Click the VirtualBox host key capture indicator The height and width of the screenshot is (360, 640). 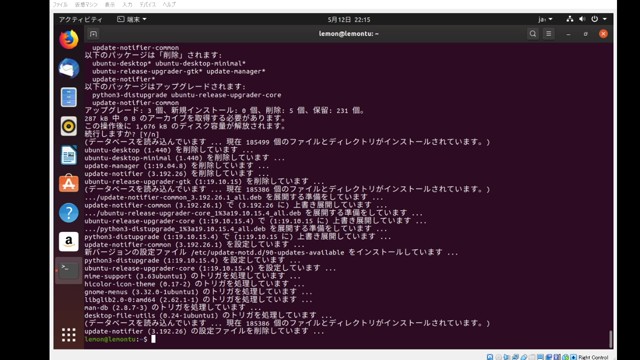pos(573,357)
